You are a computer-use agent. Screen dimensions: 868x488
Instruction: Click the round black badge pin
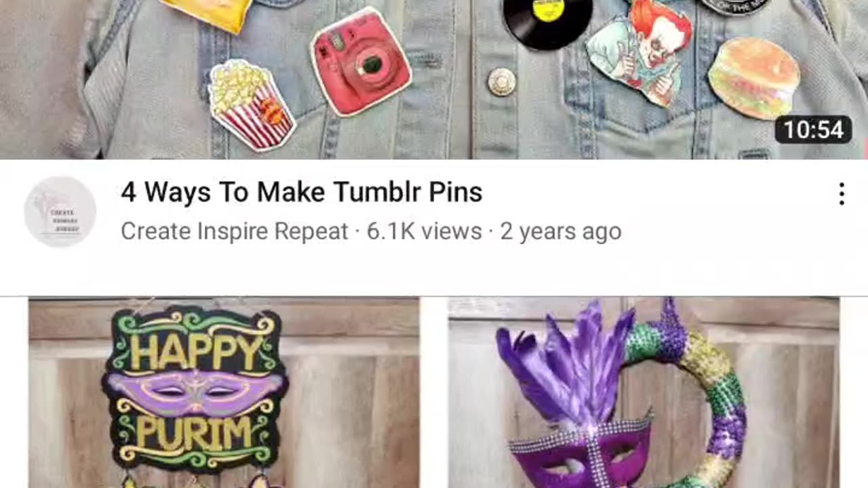tap(736, 7)
